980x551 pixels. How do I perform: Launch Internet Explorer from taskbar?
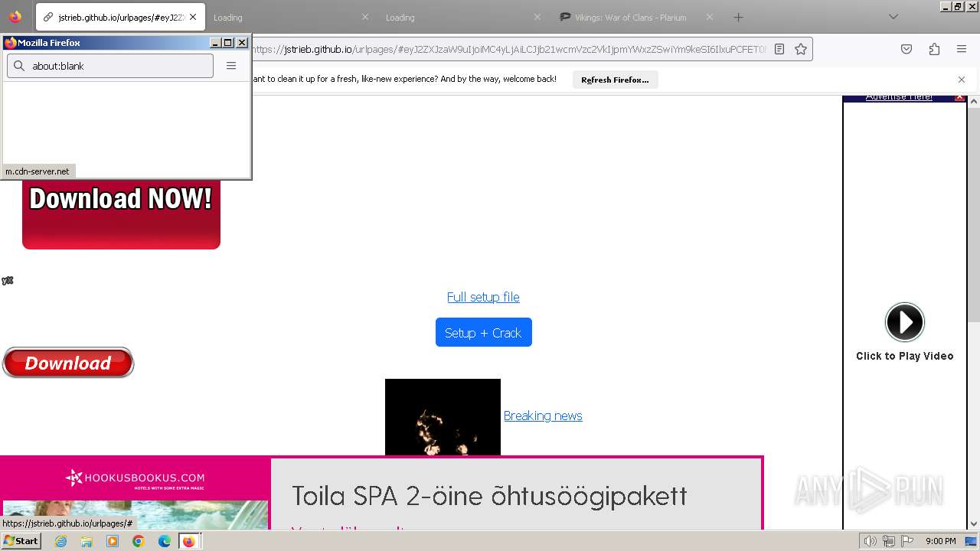coord(61,541)
